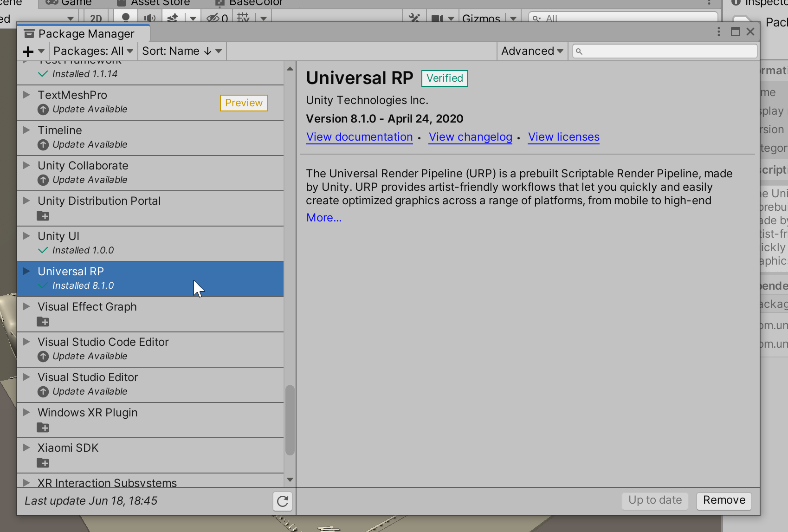Select the Timeline package in list

[150, 138]
